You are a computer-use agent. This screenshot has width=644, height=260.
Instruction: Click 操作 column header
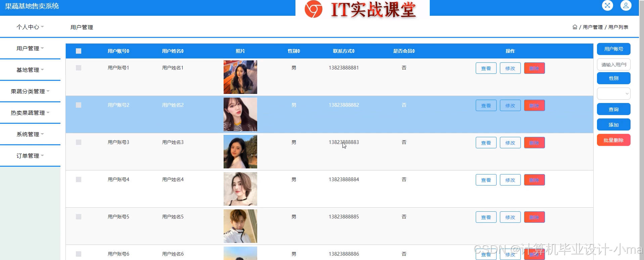pyautogui.click(x=510, y=51)
